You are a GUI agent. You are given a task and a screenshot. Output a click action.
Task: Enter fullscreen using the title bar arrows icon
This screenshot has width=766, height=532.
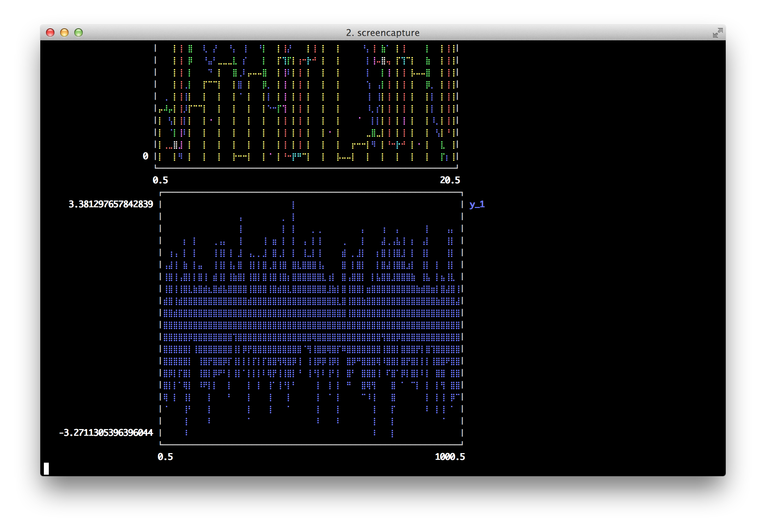(717, 33)
